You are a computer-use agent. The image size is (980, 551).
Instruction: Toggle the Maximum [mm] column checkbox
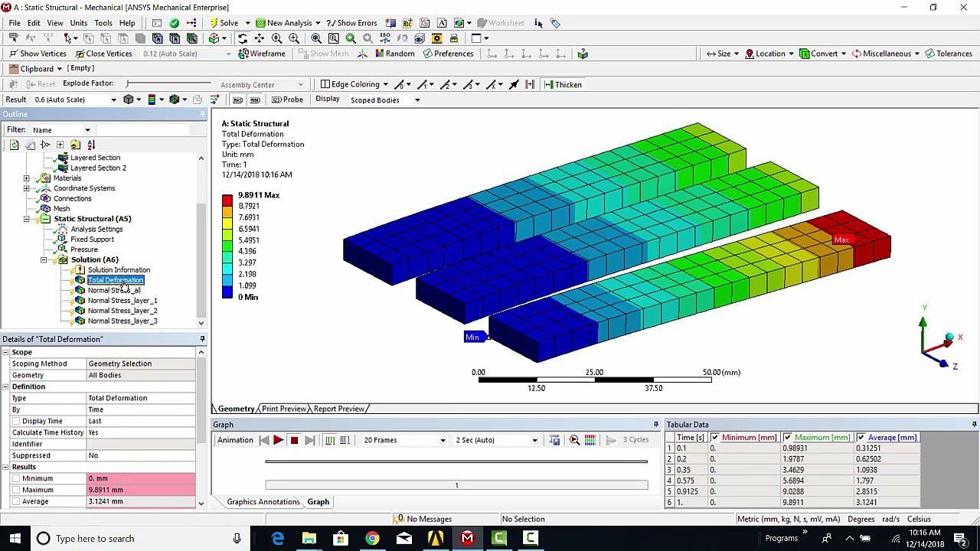(x=787, y=438)
